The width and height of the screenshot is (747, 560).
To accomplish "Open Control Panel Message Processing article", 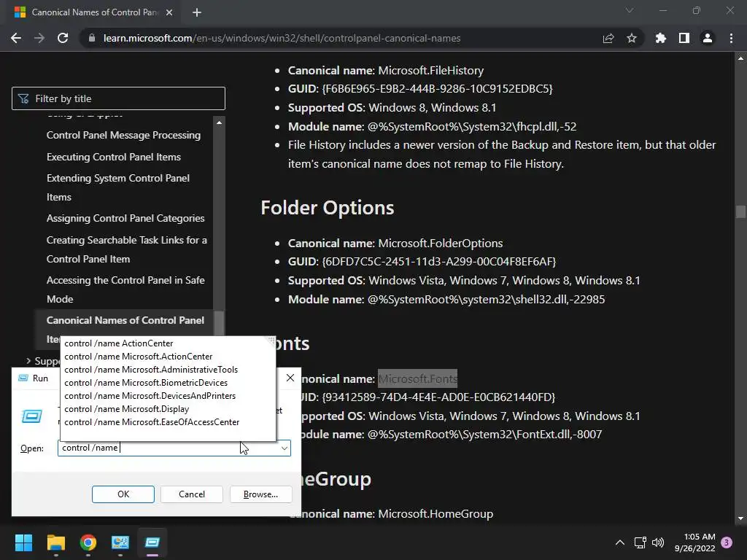I will point(123,135).
